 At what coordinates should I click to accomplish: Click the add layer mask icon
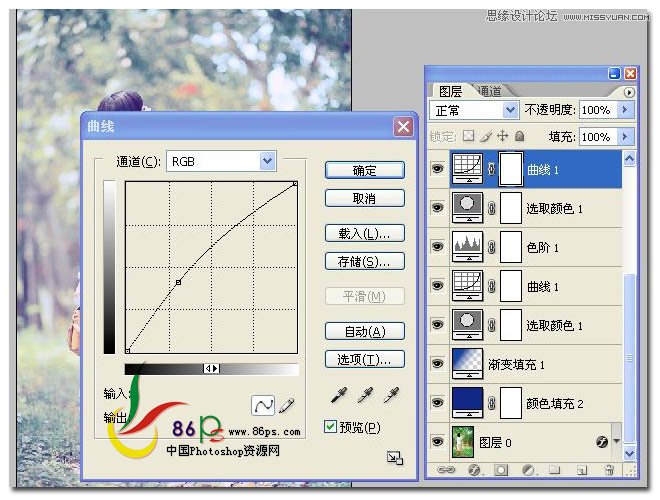click(x=501, y=470)
